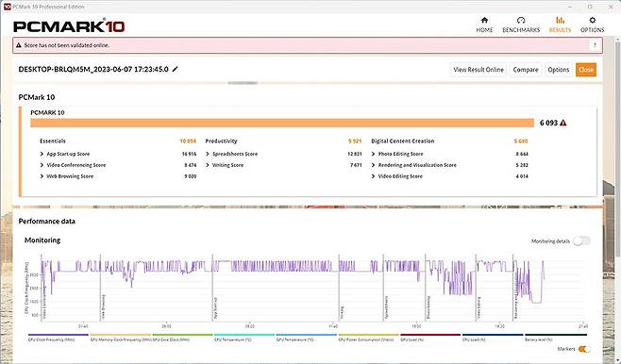Image resolution: width=621 pixels, height=364 pixels.
Task: Turn off the Markers switch
Action: [584, 349]
